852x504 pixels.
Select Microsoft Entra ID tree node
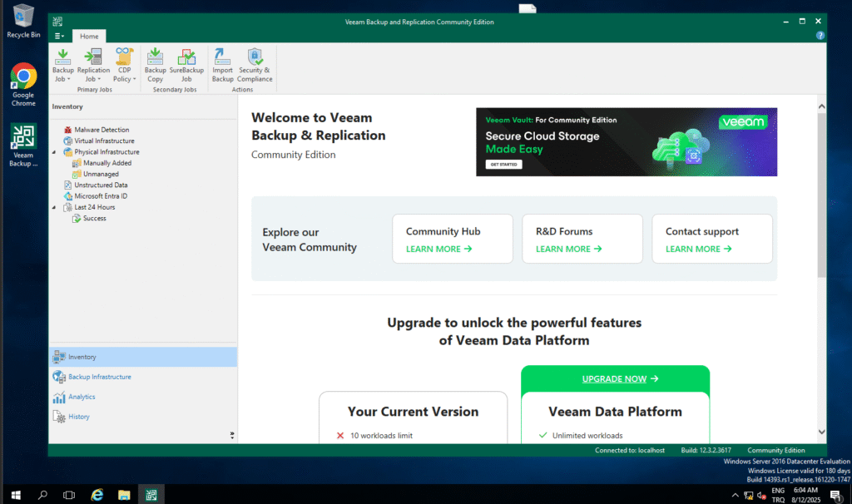tap(101, 196)
